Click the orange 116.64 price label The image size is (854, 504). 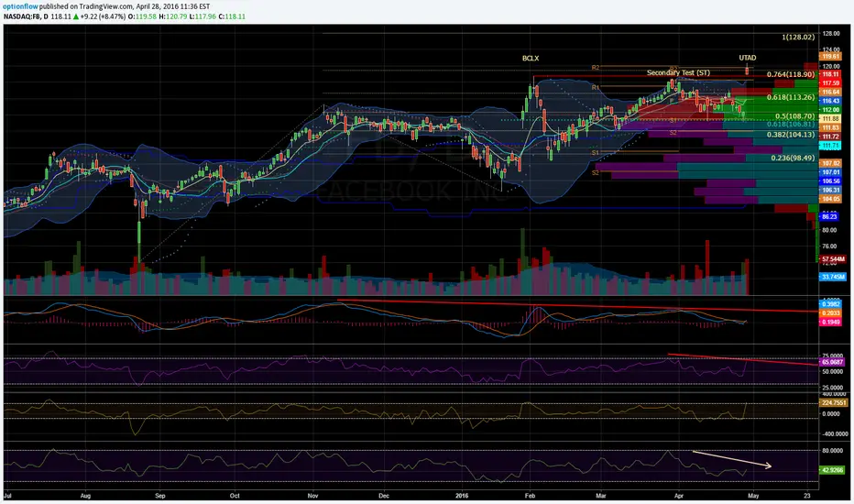[830, 93]
